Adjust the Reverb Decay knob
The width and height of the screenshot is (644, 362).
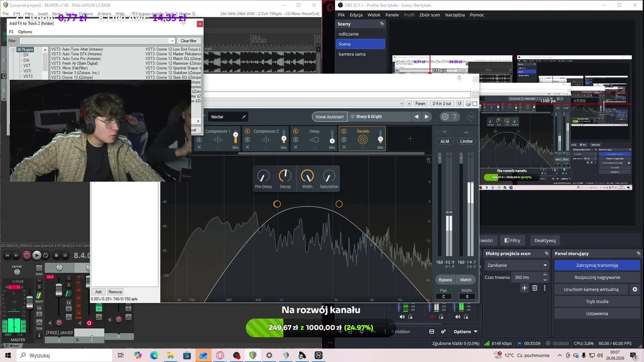[285, 176]
